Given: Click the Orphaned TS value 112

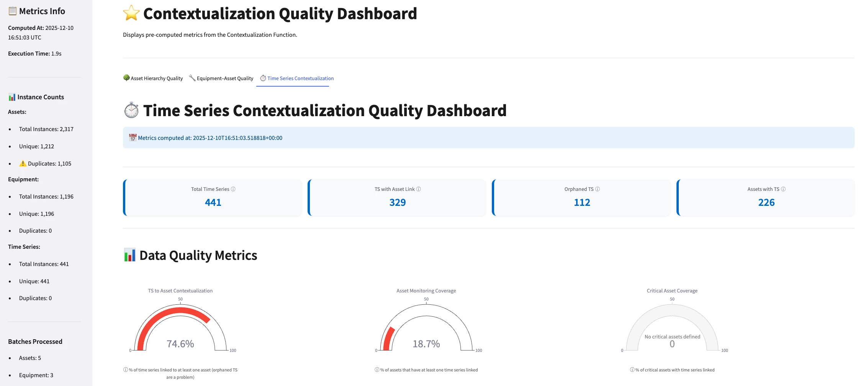Looking at the screenshot, I should [x=582, y=202].
